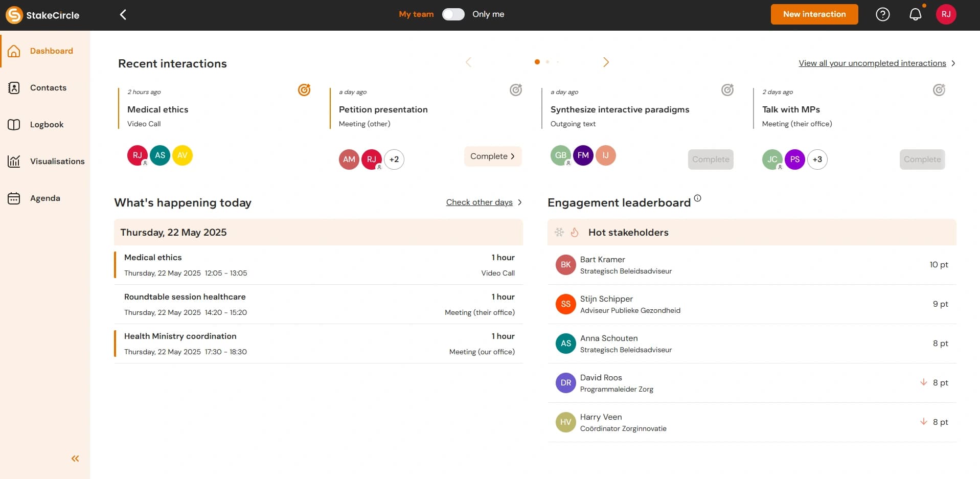Open the Check other days link
Screen dimensions: 980x479
(x=479, y=202)
